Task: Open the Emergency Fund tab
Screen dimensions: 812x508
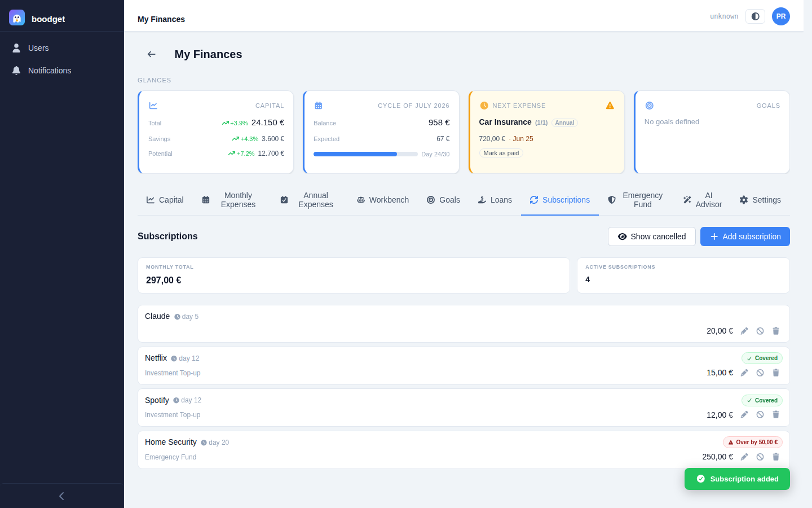Action: [636, 200]
